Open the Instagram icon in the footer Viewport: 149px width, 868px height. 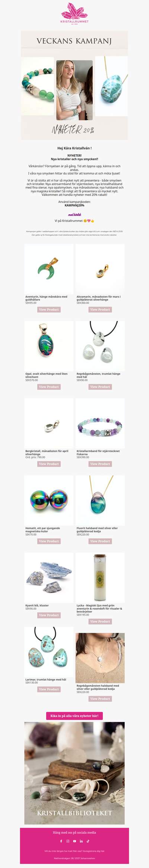pos(68,841)
